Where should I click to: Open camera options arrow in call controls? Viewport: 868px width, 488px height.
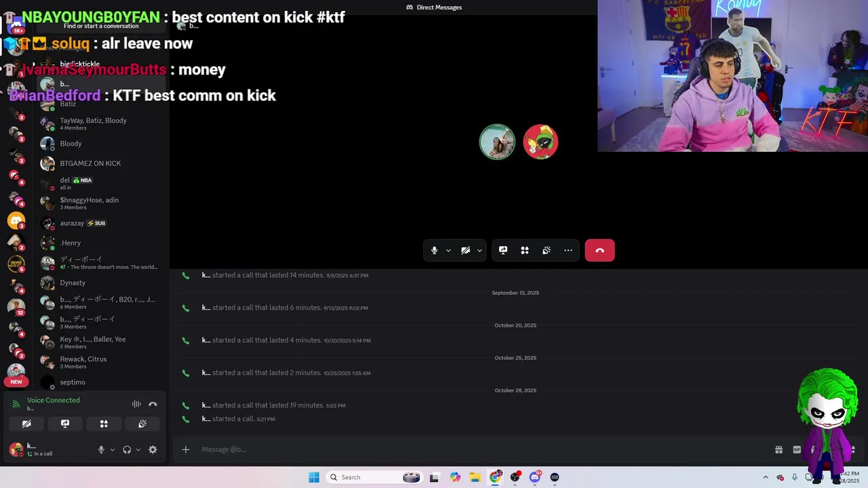point(479,250)
